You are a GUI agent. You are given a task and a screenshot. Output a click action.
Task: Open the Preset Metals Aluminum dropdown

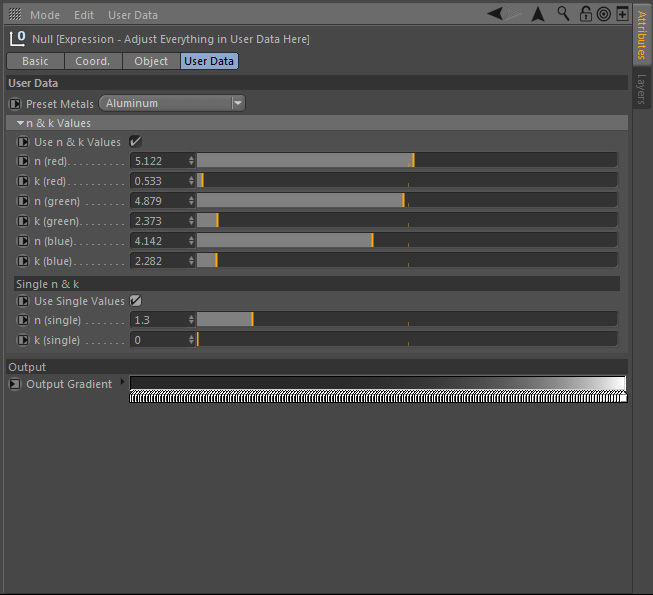(172, 103)
